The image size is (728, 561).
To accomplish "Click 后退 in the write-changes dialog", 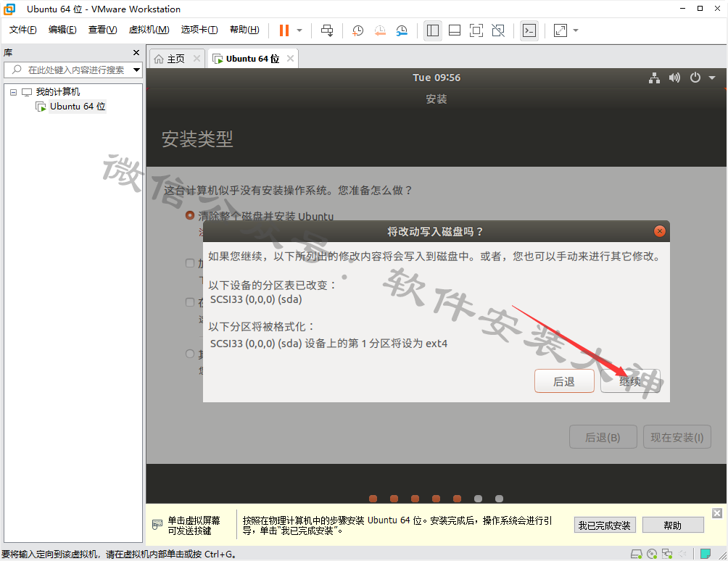I will pyautogui.click(x=564, y=381).
